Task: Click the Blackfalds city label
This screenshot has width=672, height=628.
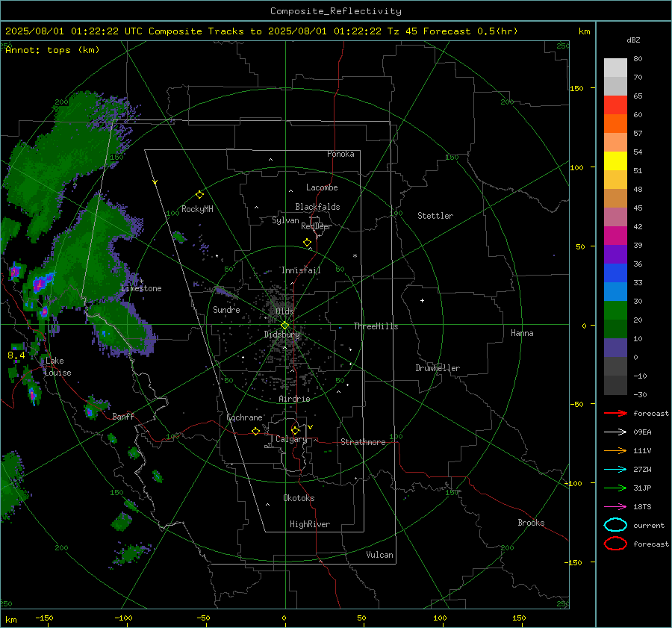Action: pyautogui.click(x=317, y=207)
